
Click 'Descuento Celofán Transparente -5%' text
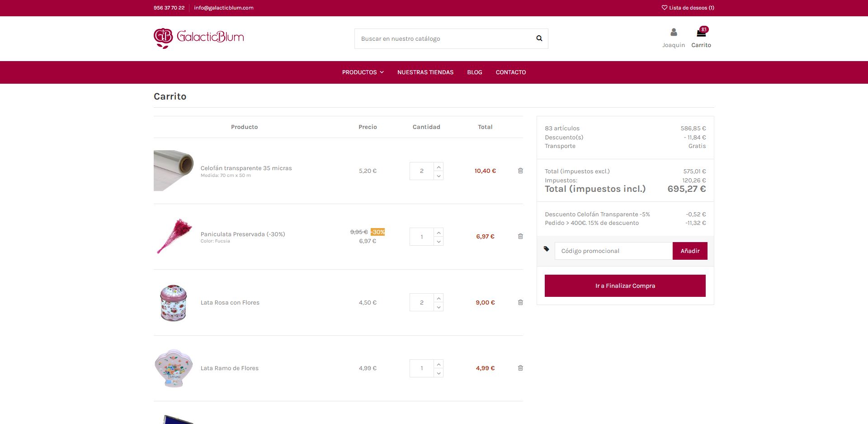click(x=597, y=214)
